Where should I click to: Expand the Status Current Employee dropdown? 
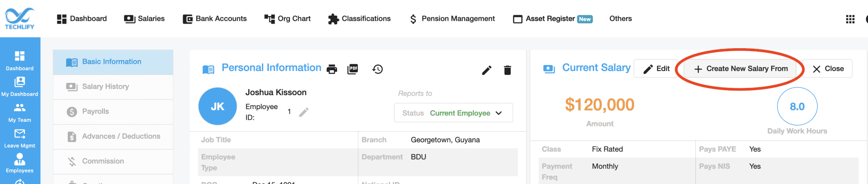pyautogui.click(x=453, y=113)
